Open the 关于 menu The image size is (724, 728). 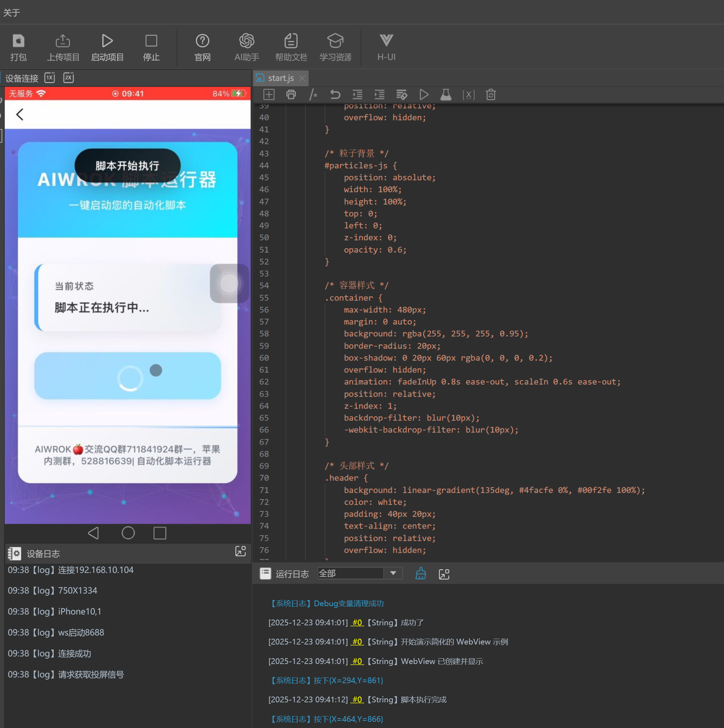click(x=11, y=12)
